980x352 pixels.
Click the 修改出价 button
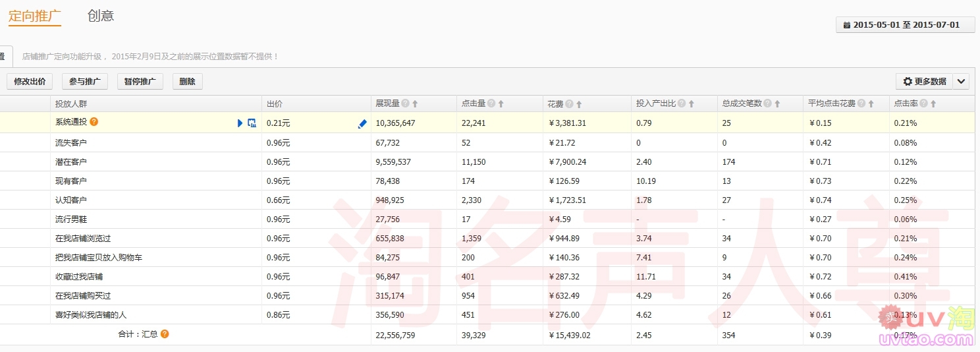pyautogui.click(x=30, y=82)
